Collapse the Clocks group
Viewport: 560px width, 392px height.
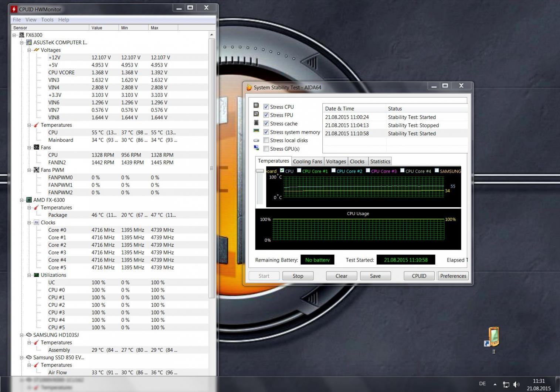[29, 222]
